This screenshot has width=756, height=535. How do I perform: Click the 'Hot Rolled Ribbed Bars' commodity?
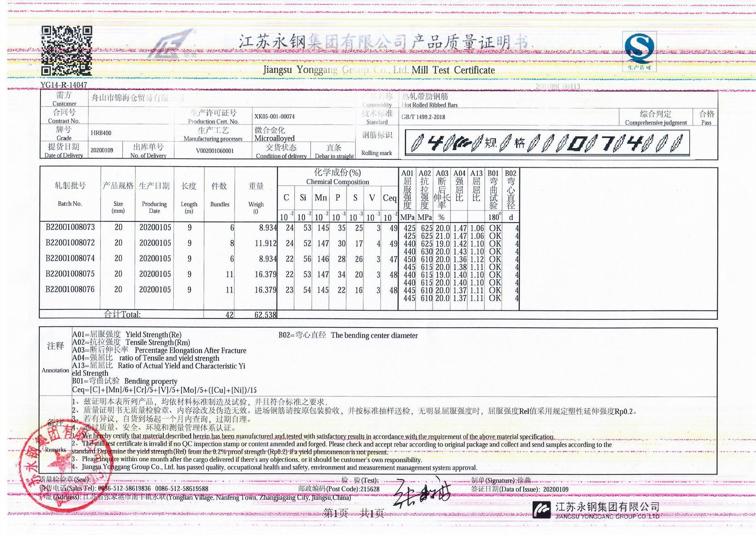[x=429, y=105]
